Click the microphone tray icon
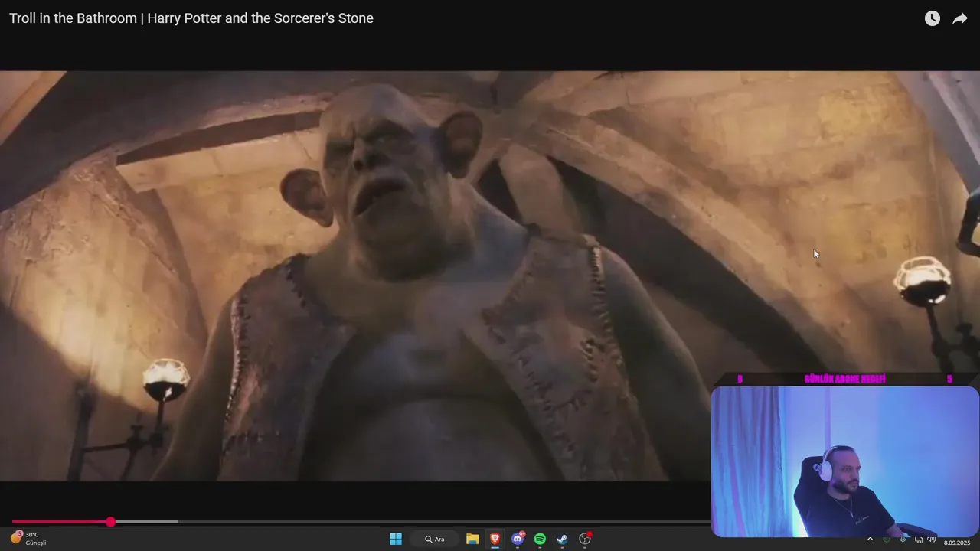 coord(903,540)
